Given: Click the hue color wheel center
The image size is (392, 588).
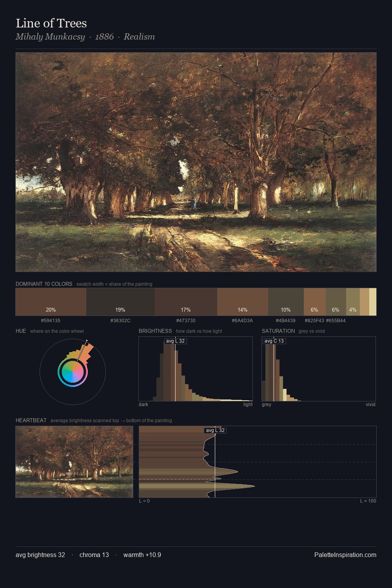Looking at the screenshot, I should [x=73, y=372].
